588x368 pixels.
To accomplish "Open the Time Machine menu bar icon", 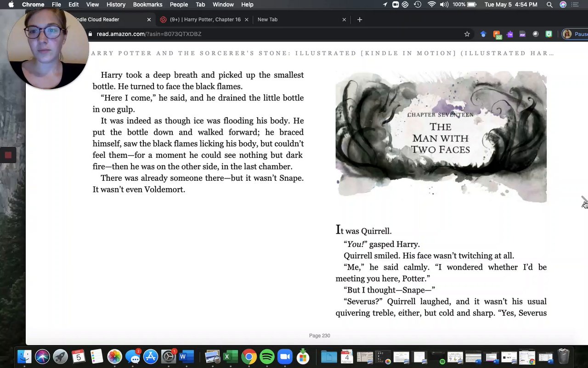I will tap(418, 5).
